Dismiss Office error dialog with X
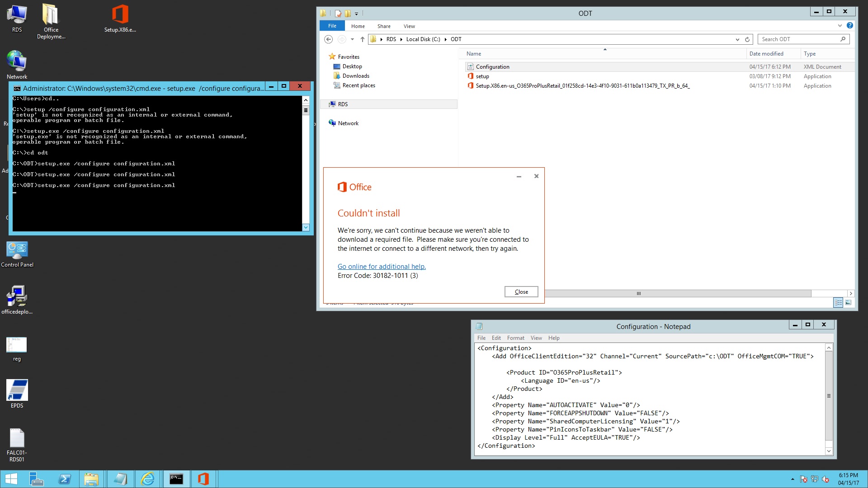Viewport: 868px width, 488px height. point(536,176)
